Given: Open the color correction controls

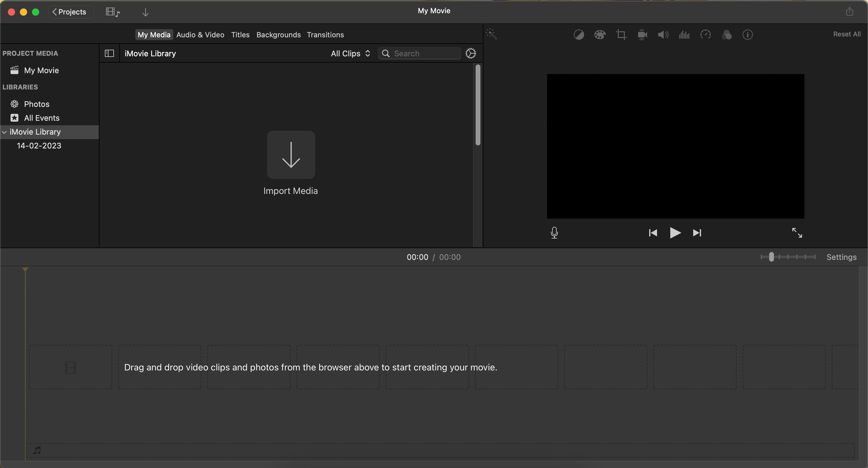Looking at the screenshot, I should click(599, 34).
